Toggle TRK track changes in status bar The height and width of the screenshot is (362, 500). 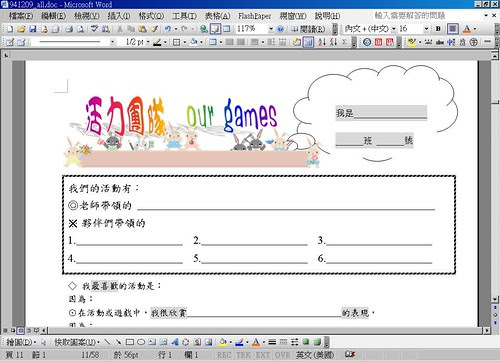tap(244, 355)
